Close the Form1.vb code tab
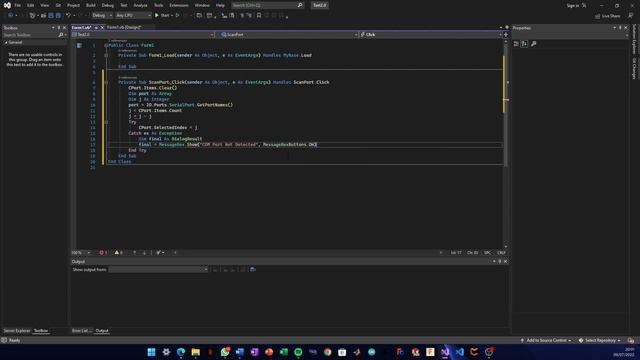The width and height of the screenshot is (640, 360). coord(102,27)
